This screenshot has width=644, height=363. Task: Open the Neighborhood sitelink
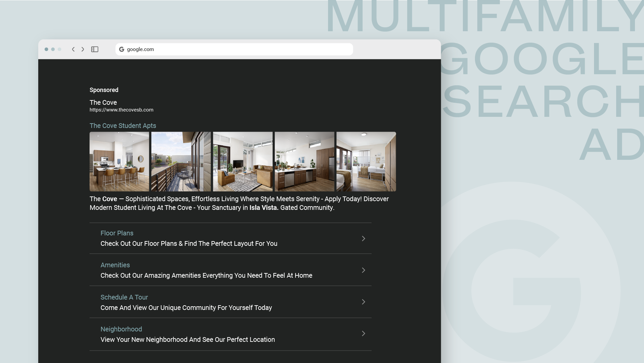coord(121,329)
